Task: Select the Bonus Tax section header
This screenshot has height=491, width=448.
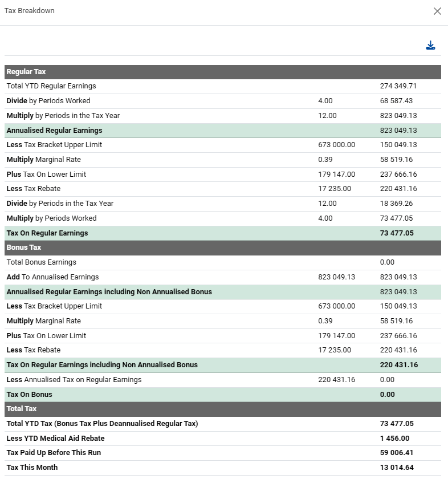Action: point(24,247)
